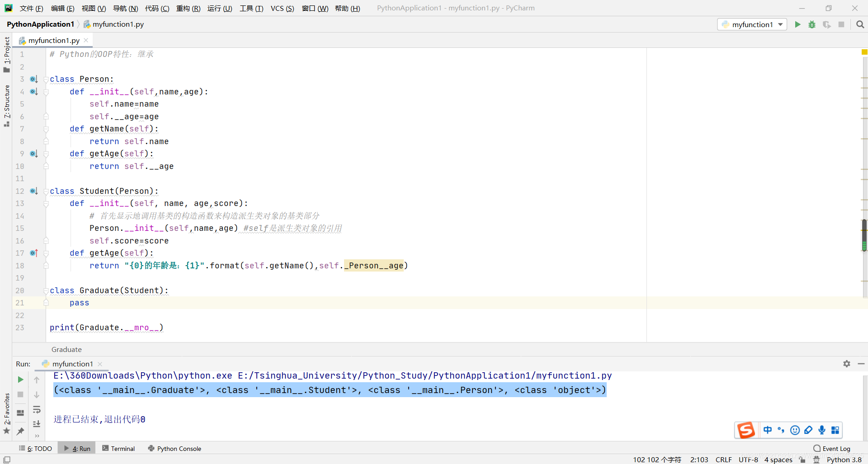This screenshot has height=464, width=868.
Task: Close the myfunction1.py editor tab
Action: tap(86, 40)
